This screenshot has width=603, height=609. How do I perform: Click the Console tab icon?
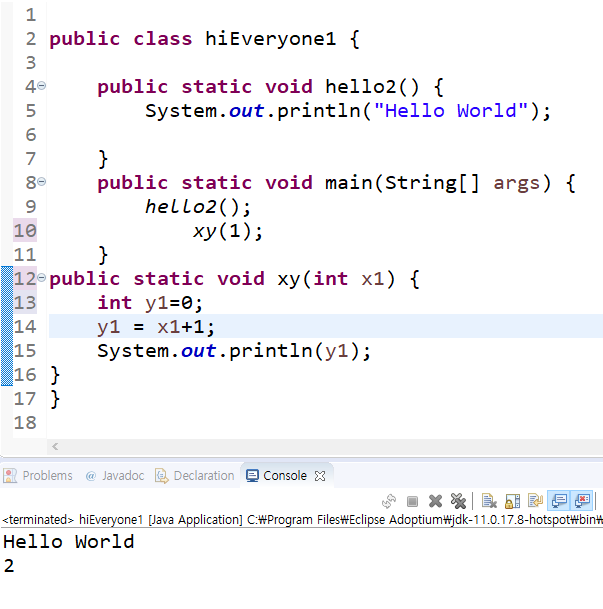click(252, 476)
